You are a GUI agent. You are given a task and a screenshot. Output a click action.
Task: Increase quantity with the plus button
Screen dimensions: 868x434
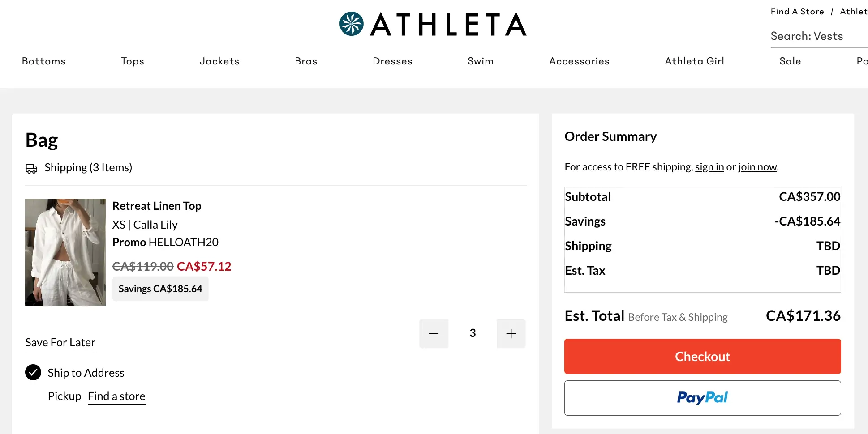tap(511, 333)
